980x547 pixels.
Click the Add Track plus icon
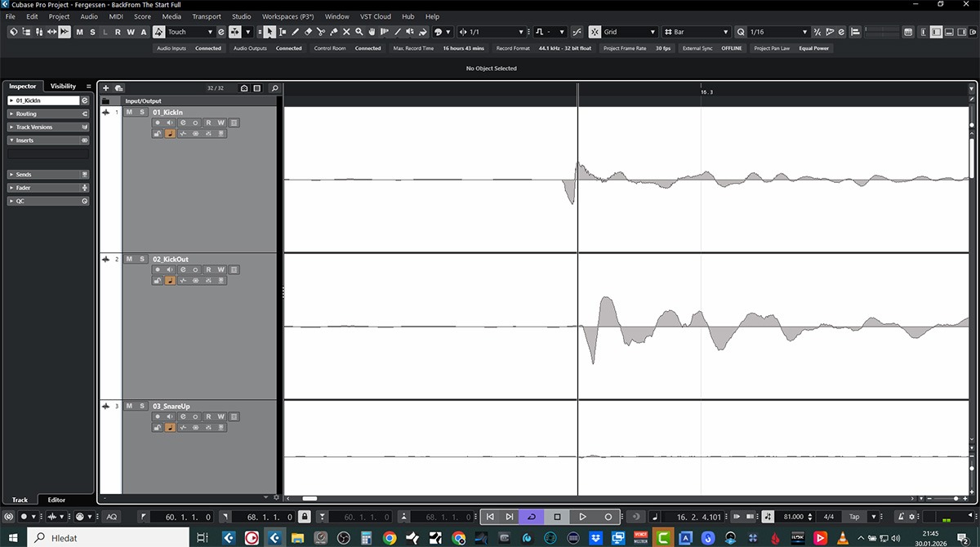pyautogui.click(x=105, y=88)
